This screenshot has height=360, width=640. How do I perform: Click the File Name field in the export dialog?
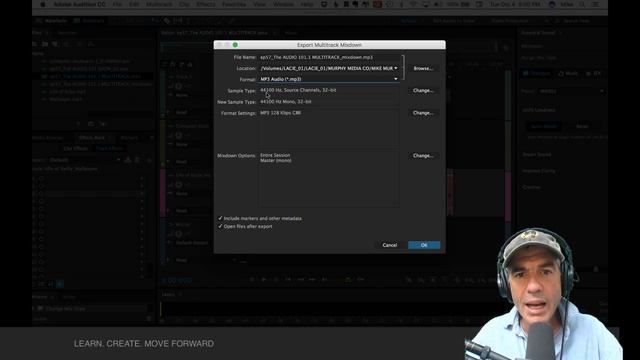(x=329, y=58)
